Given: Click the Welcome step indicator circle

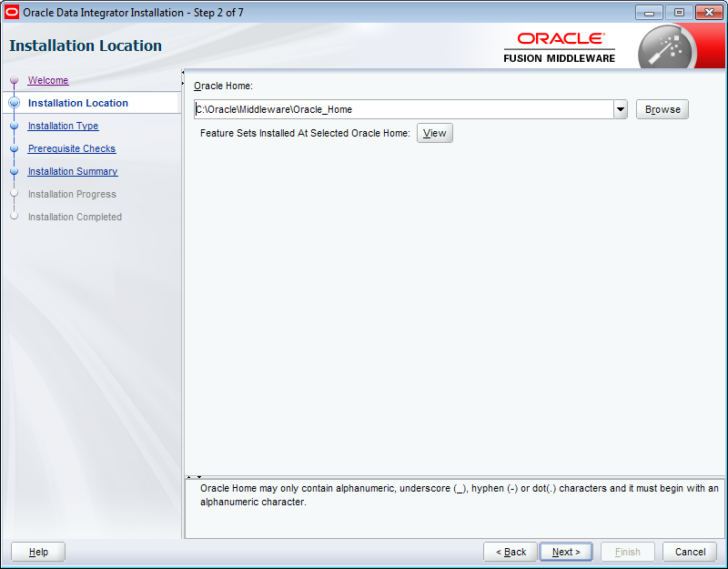Looking at the screenshot, I should pos(13,80).
